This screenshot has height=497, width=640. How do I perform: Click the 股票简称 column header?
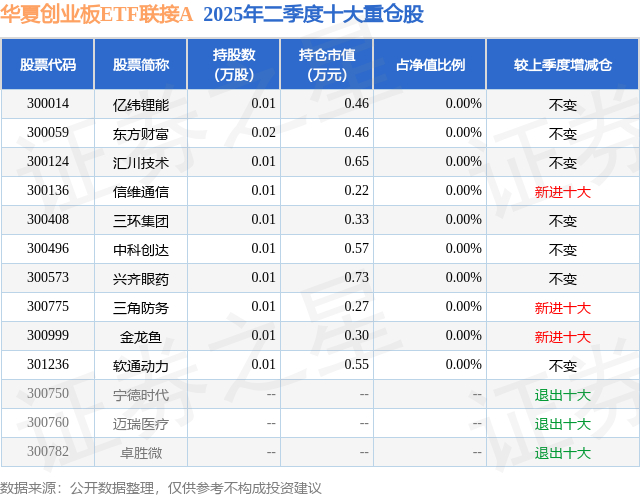coord(141,64)
